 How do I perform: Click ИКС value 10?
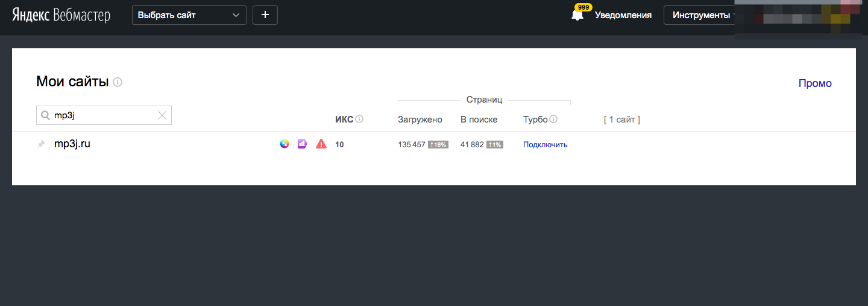[x=339, y=145]
